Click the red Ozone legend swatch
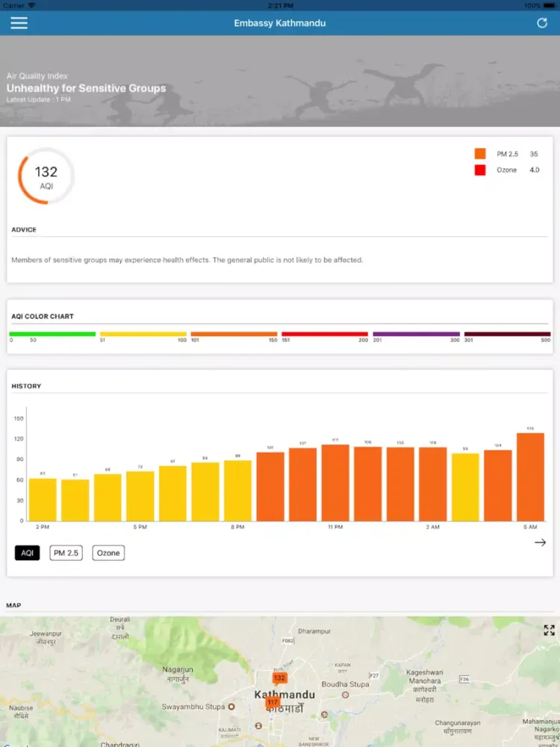Viewport: 560px width, 747px height. pyautogui.click(x=480, y=170)
